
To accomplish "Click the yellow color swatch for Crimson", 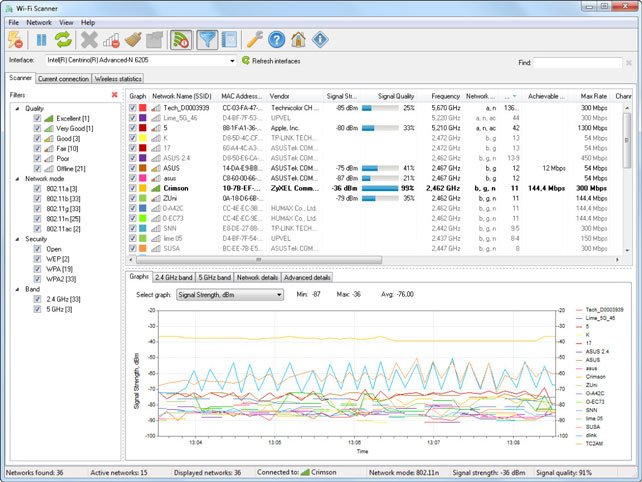I will (x=142, y=188).
